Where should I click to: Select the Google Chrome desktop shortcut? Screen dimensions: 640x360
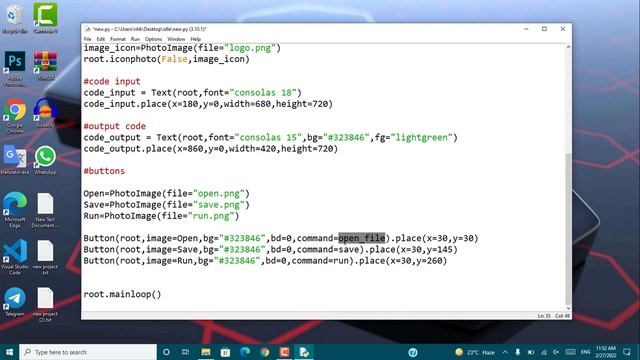coord(15,116)
